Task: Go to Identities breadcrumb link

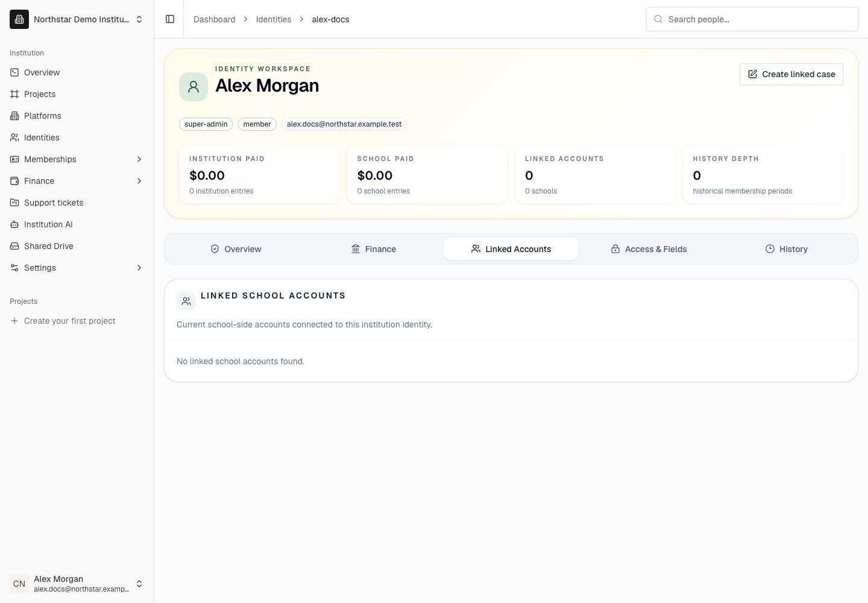Action: (x=274, y=19)
